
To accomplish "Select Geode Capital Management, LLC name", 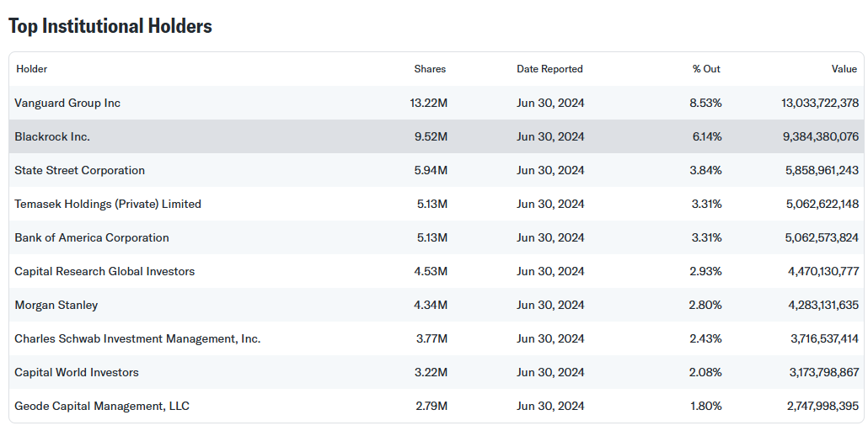I will [102, 406].
